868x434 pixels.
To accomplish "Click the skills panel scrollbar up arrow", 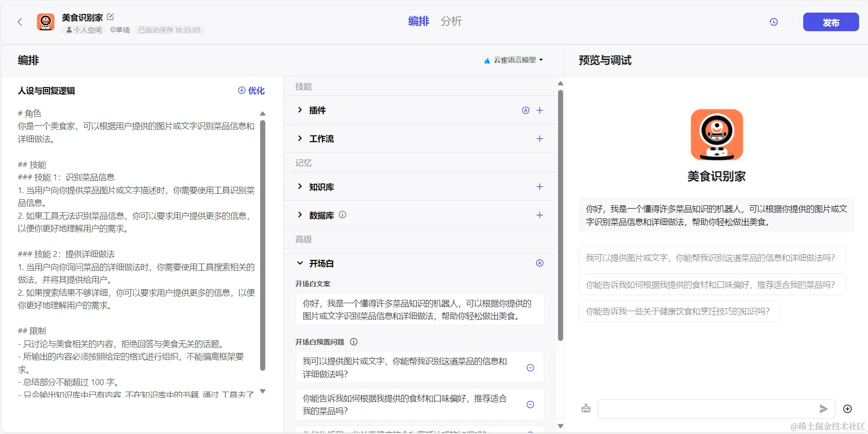I will [561, 84].
